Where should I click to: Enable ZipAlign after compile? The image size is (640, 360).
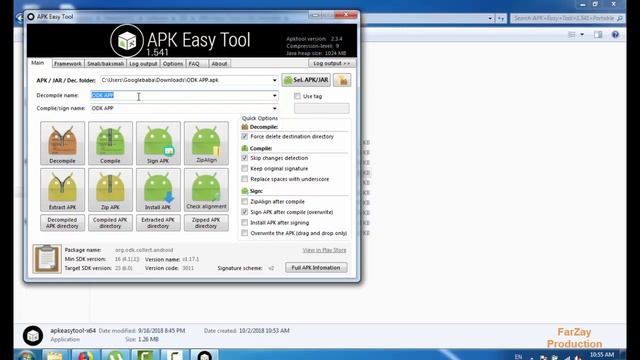244,202
